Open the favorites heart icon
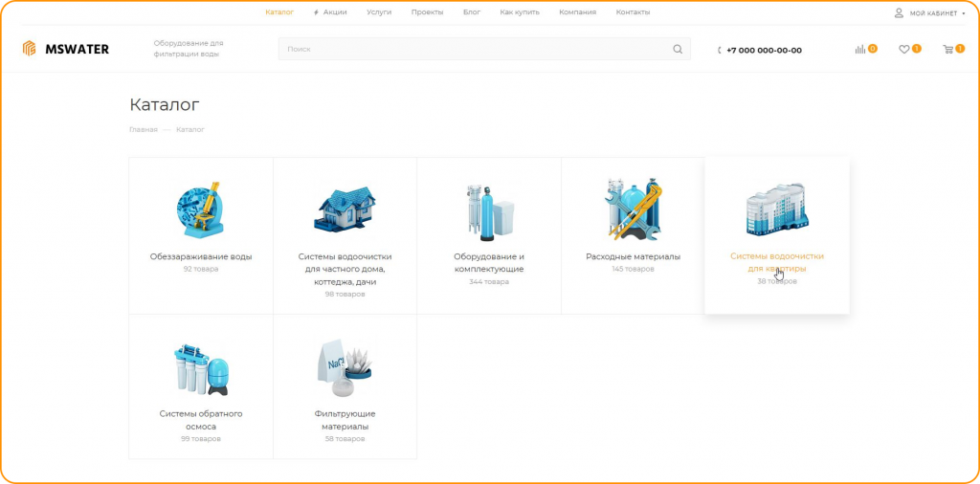Image resolution: width=980 pixels, height=484 pixels. coord(903,50)
